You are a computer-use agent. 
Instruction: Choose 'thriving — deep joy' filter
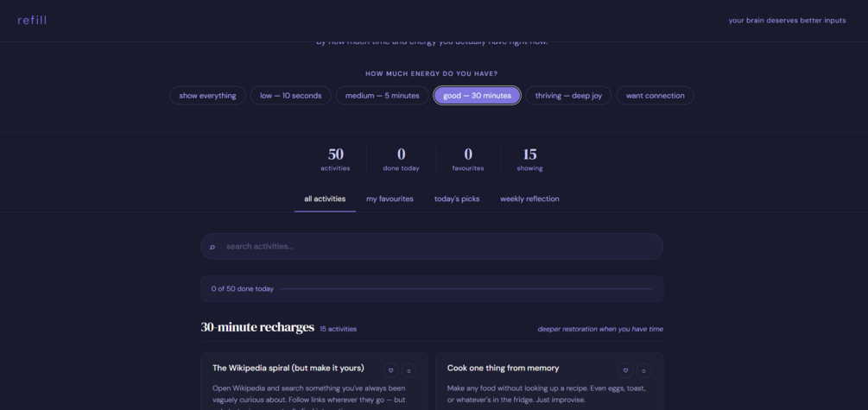click(568, 96)
